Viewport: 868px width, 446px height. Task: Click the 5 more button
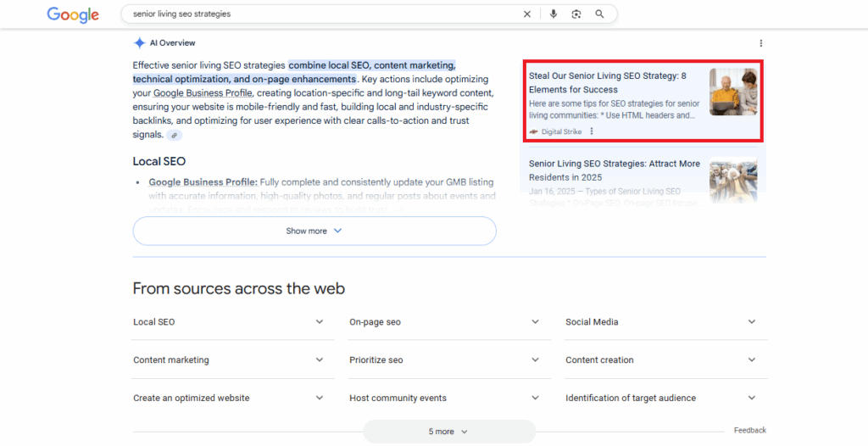click(448, 432)
